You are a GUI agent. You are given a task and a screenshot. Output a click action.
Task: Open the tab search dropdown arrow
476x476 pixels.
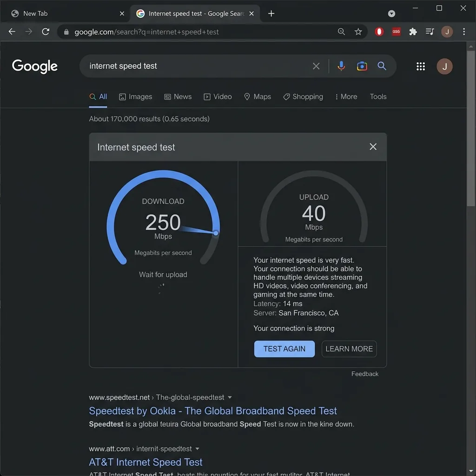(x=391, y=13)
